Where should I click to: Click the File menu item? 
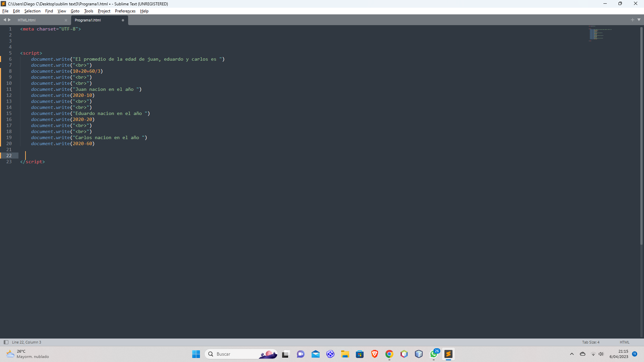(x=6, y=11)
